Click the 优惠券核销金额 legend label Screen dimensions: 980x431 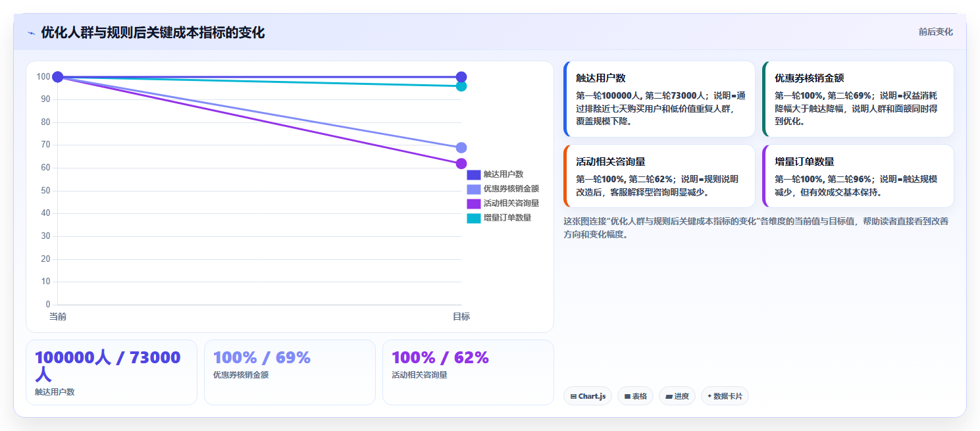[511, 189]
